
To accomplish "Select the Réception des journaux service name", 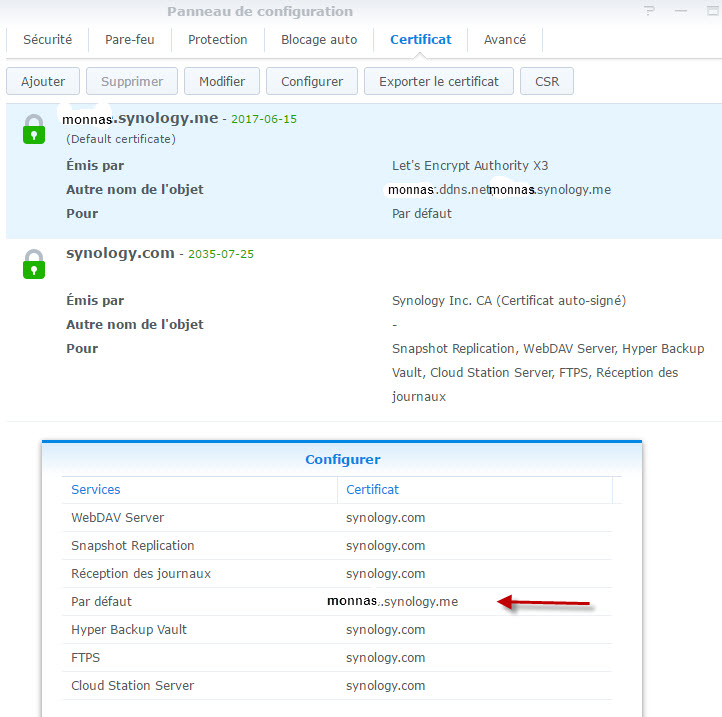I will (x=141, y=574).
